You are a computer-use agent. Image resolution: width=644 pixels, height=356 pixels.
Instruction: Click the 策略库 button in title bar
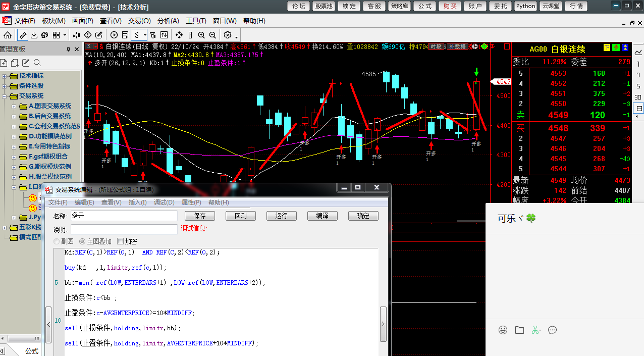400,6
